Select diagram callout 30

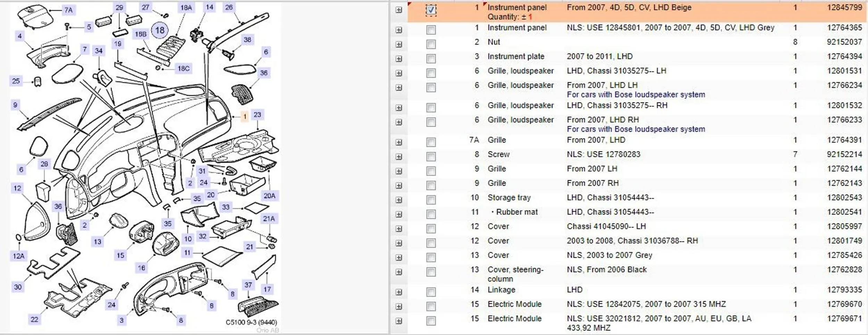pyautogui.click(x=18, y=287)
